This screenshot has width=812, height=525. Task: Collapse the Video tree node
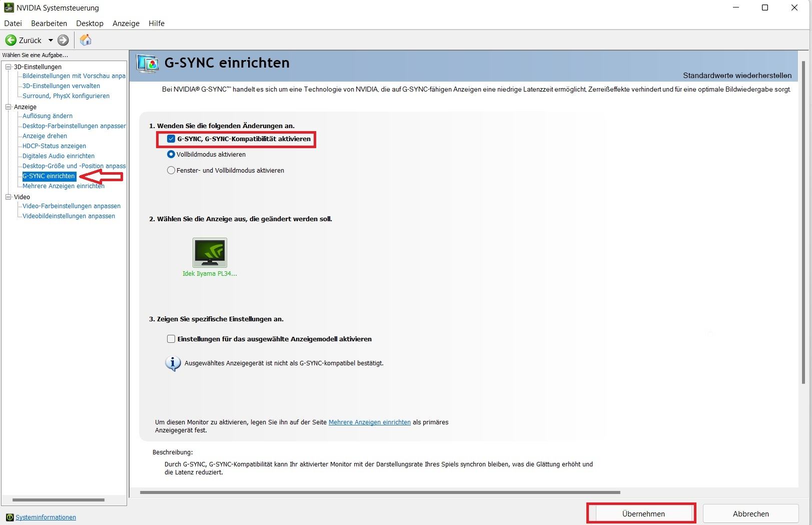(x=8, y=197)
